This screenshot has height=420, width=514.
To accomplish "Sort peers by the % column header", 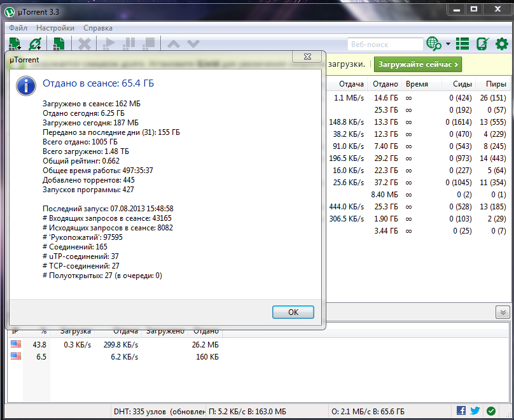I will tap(44, 332).
